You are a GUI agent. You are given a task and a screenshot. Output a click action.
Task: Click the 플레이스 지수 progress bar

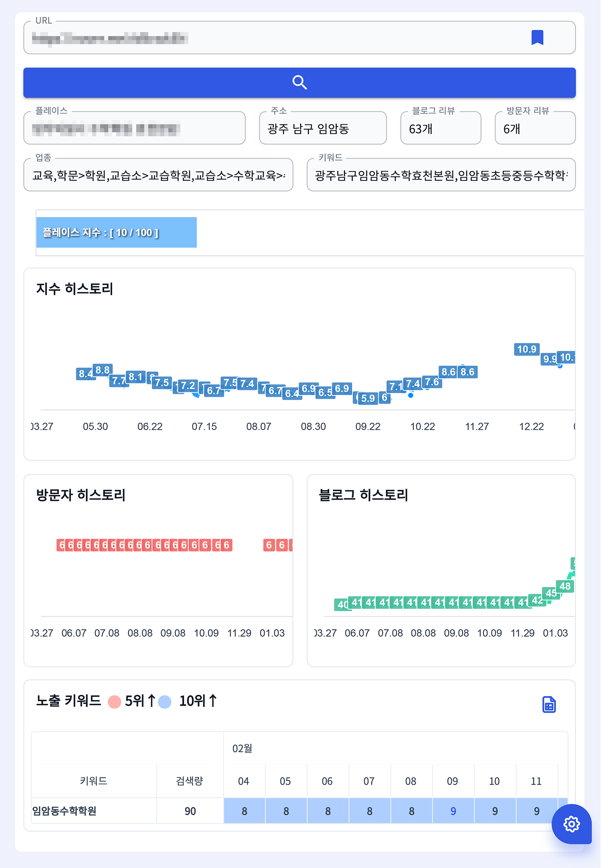(117, 232)
